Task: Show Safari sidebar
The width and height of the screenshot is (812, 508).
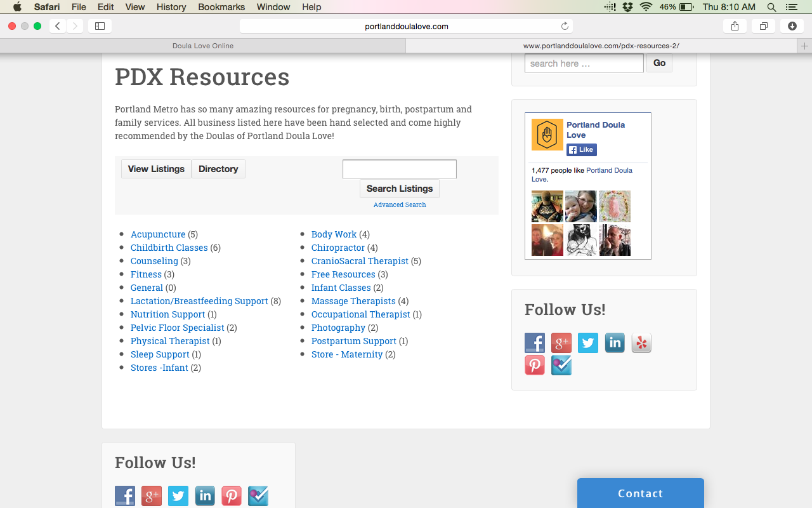Action: tap(100, 26)
